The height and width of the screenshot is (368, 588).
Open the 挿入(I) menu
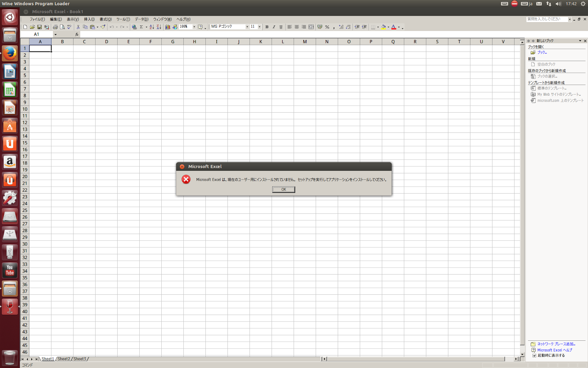(89, 19)
